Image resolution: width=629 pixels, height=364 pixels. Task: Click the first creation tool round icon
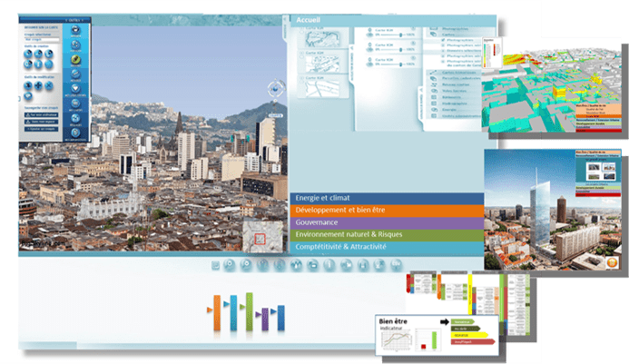[29, 54]
